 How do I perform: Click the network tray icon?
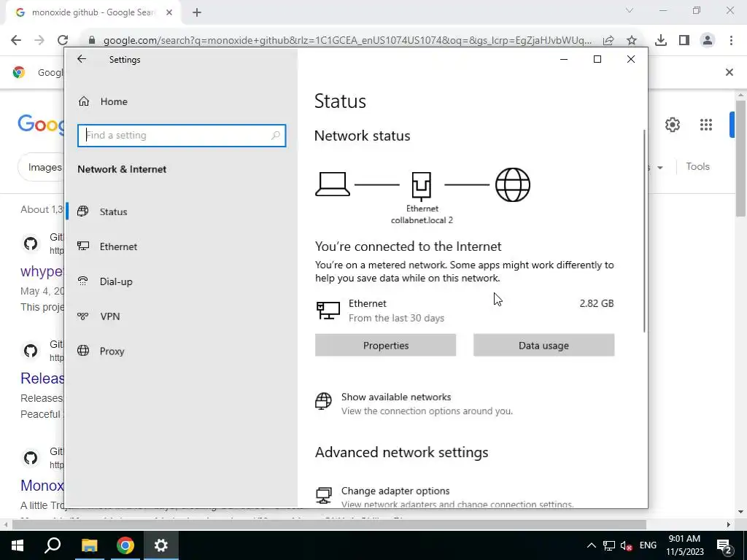[x=609, y=545]
